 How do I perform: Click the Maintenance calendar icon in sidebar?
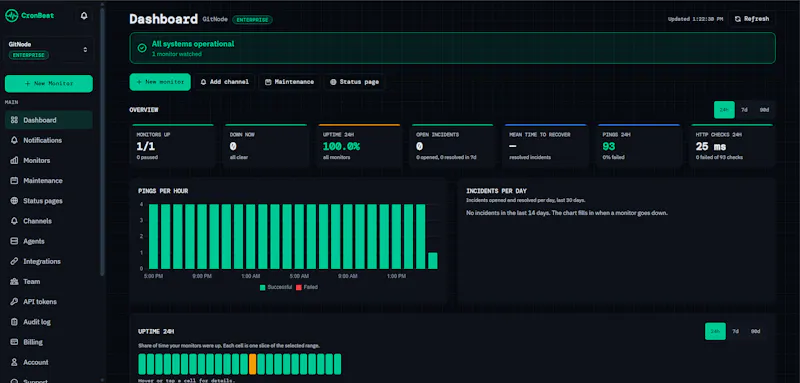coord(14,181)
